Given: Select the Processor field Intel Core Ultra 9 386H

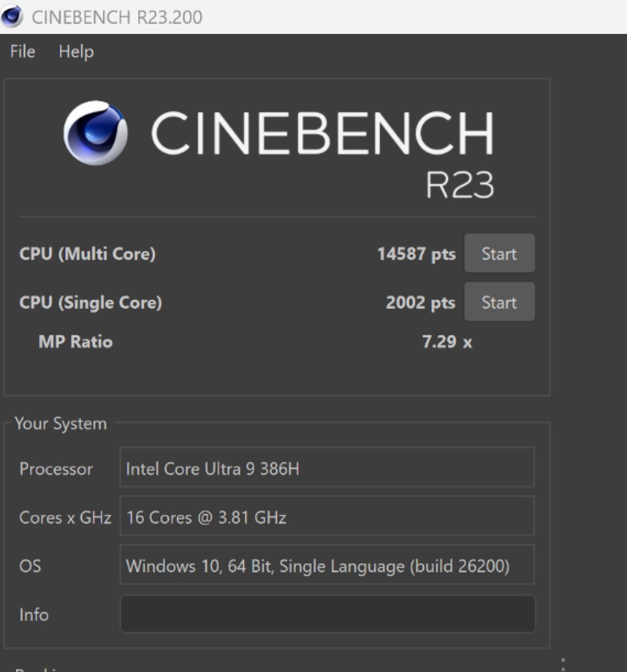Looking at the screenshot, I should pos(327,467).
